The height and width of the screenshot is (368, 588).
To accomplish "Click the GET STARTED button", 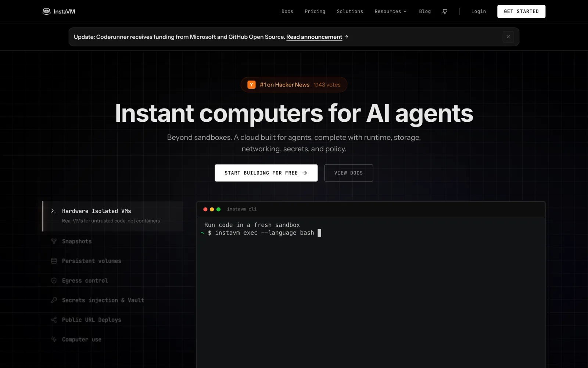I will 521,11.
